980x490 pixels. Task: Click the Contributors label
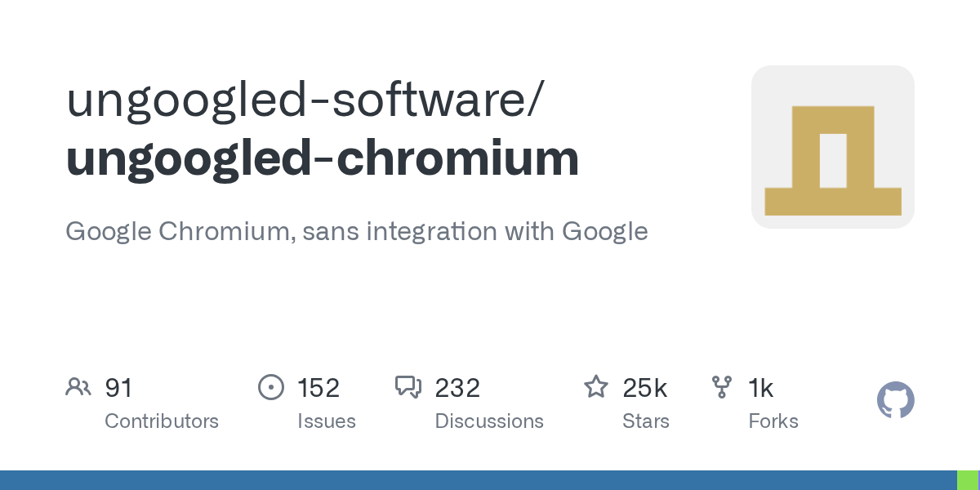[162, 421]
